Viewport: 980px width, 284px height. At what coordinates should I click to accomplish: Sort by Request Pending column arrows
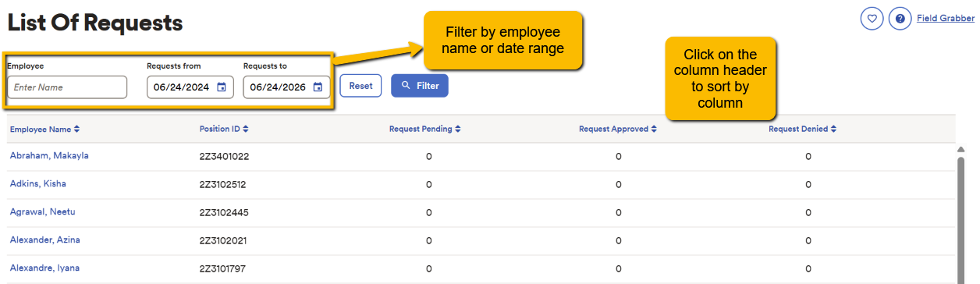[x=457, y=130]
